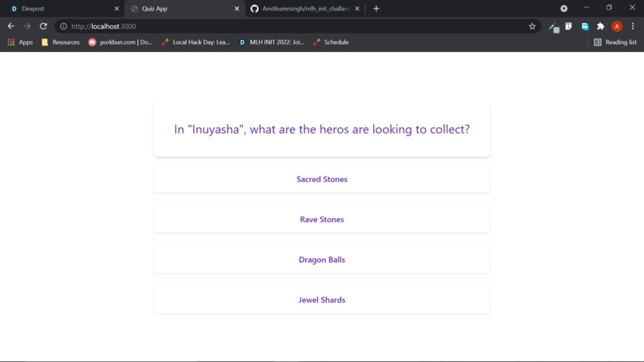Click the white bookmark-shaped extension icon
The width and height of the screenshot is (644, 362).
pos(568,26)
